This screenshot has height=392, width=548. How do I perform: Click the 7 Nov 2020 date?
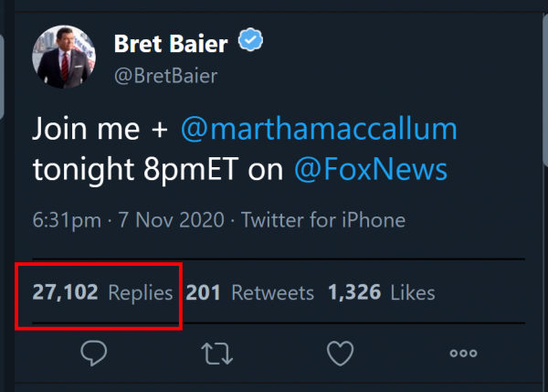(157, 220)
